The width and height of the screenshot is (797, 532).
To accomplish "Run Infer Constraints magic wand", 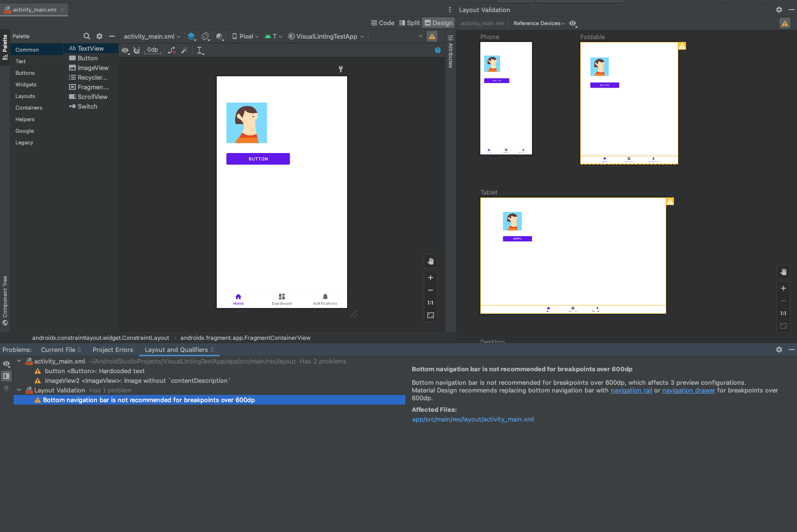I will tap(184, 50).
